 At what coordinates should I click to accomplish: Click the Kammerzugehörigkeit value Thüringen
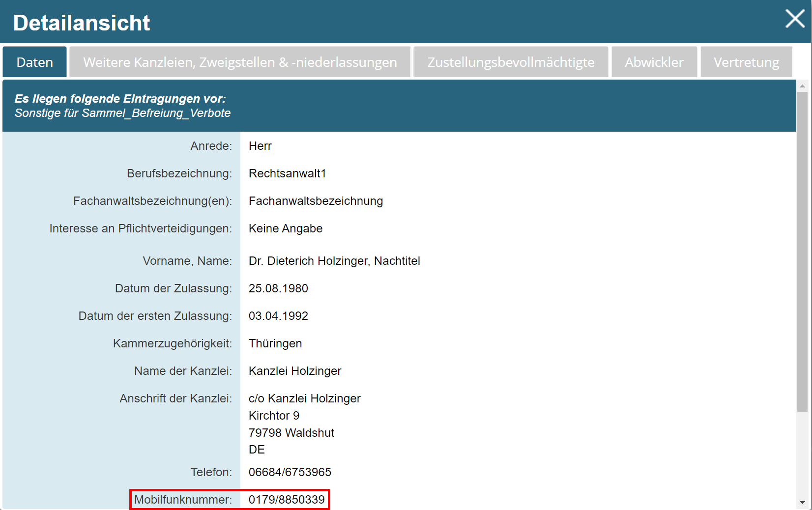pos(275,343)
